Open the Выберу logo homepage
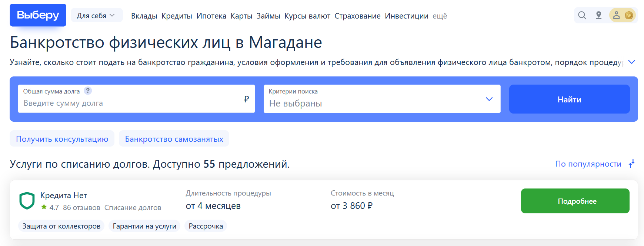Image resolution: width=644 pixels, height=246 pixels. point(38,15)
